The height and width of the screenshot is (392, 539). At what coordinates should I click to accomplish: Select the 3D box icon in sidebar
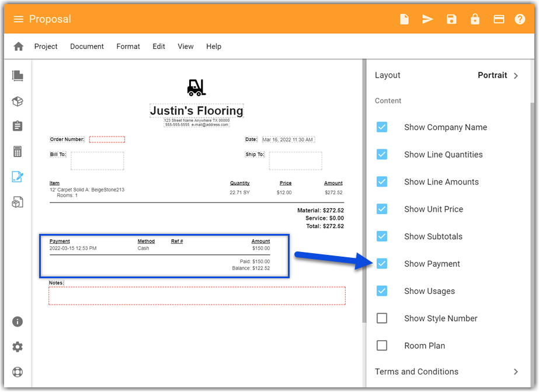tap(18, 101)
